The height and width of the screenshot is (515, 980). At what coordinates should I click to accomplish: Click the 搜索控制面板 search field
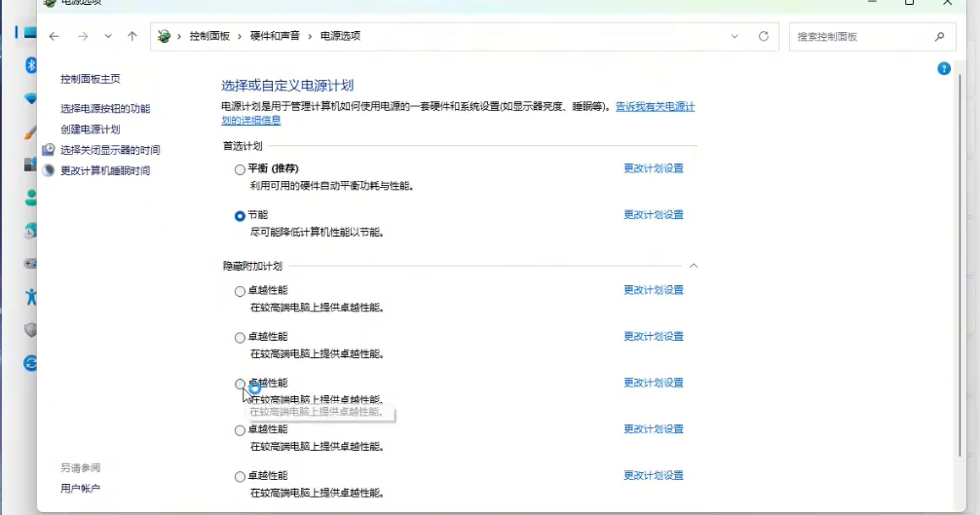859,36
